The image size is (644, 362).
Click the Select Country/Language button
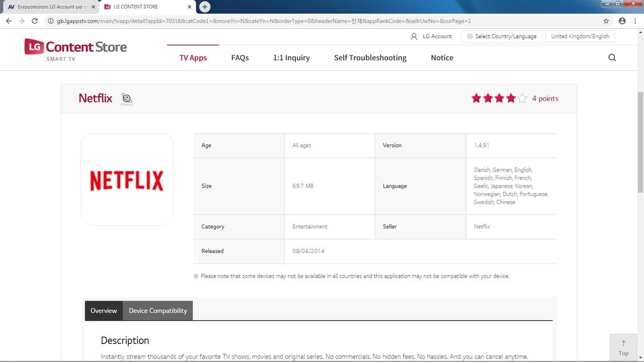click(502, 36)
